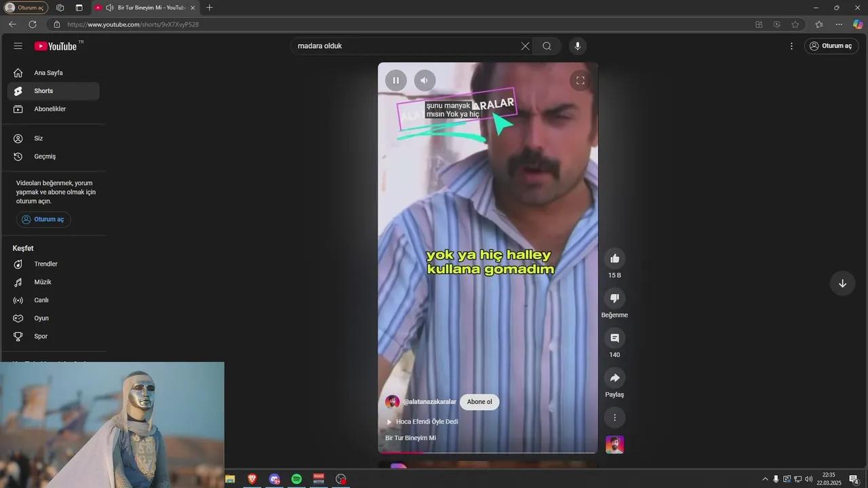Screen dimensions: 868x488
Task: Dislike the Short with thumbs down
Action: (614, 298)
